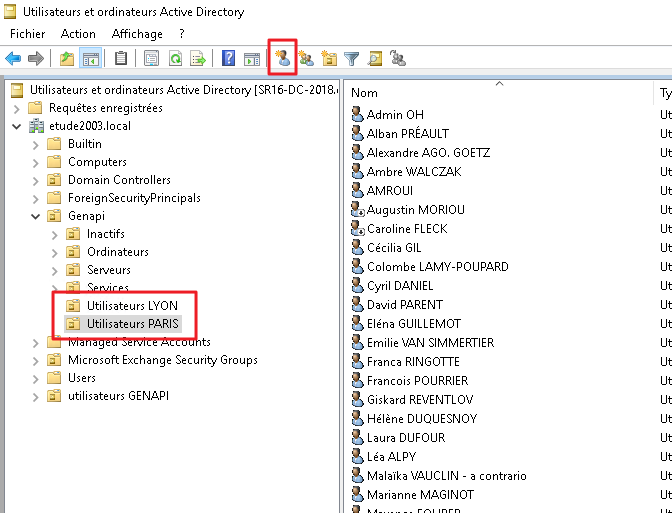
Task: Expand the Builtin container
Action: (x=36, y=145)
